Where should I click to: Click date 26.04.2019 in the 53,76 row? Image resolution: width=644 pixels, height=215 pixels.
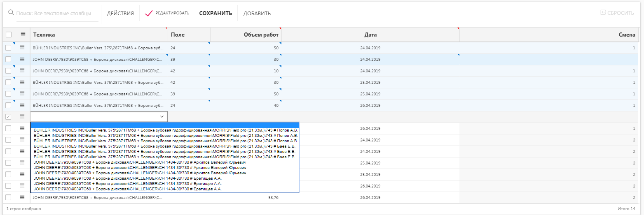(370, 197)
